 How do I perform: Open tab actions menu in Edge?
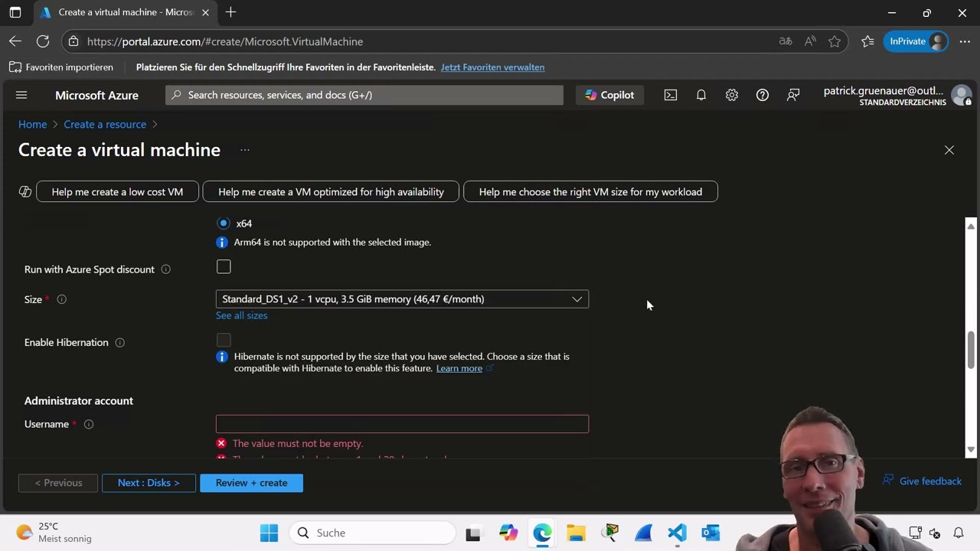point(15,12)
